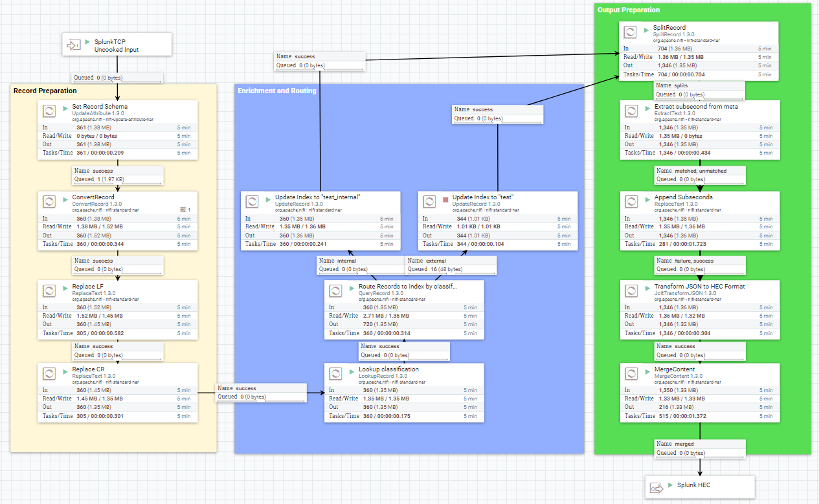Viewport: 819px width, 504px height.
Task: Click the Uncooked Input text on SplunkTCP
Action: tap(117, 49)
